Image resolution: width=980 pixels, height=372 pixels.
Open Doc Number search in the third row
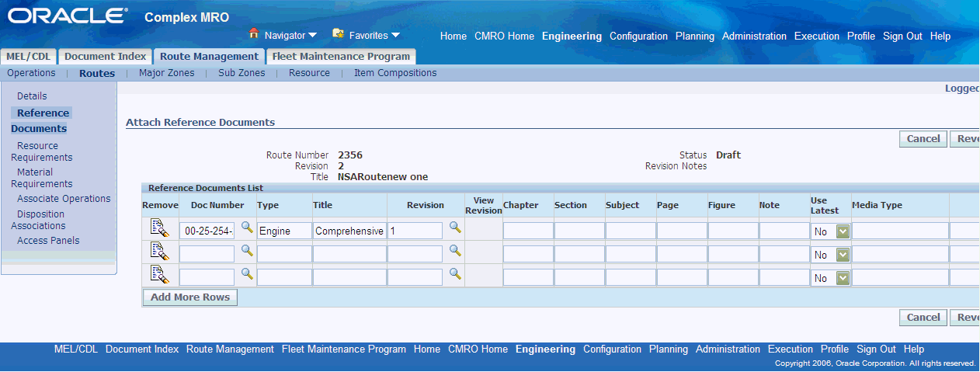click(247, 274)
